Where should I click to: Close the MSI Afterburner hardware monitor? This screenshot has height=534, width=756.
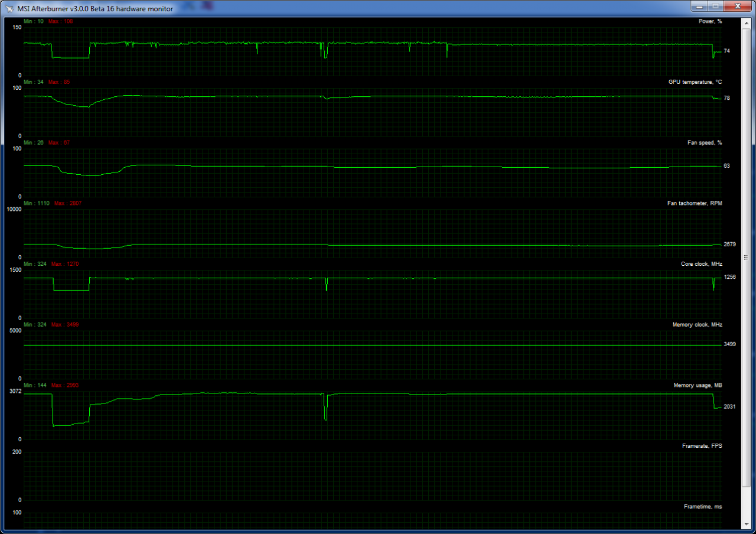737,6
